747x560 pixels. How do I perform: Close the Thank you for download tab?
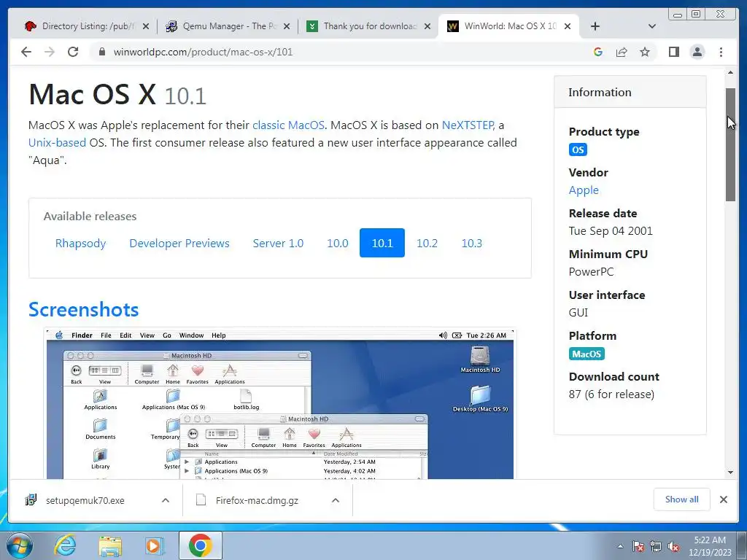(427, 26)
